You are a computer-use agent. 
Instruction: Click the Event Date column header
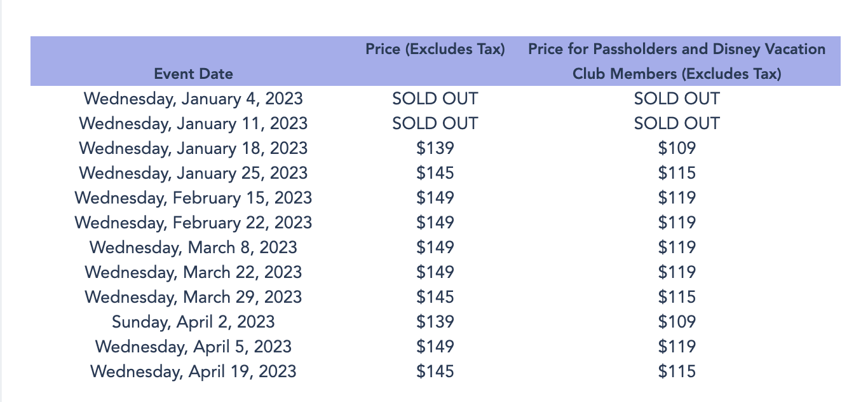(193, 74)
